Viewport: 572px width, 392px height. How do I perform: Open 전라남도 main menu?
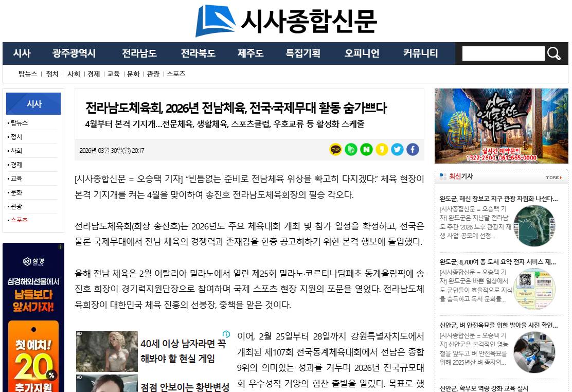pos(139,54)
